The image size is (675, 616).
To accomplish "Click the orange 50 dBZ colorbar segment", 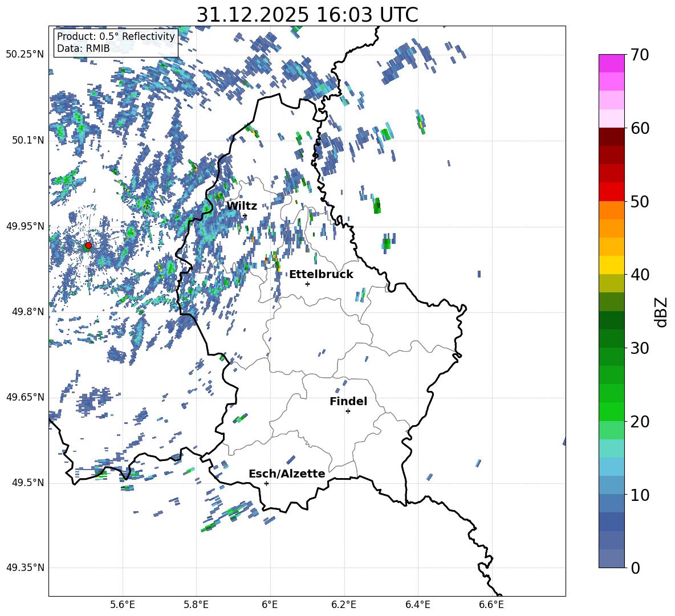I will [x=611, y=210].
